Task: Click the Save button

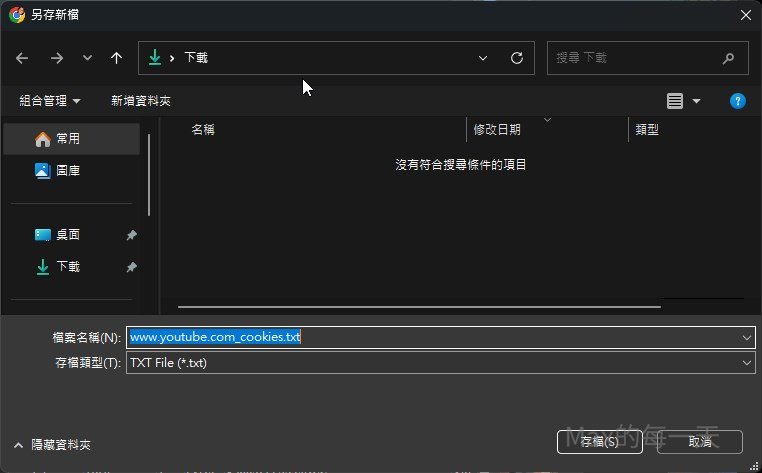Action: (x=598, y=441)
